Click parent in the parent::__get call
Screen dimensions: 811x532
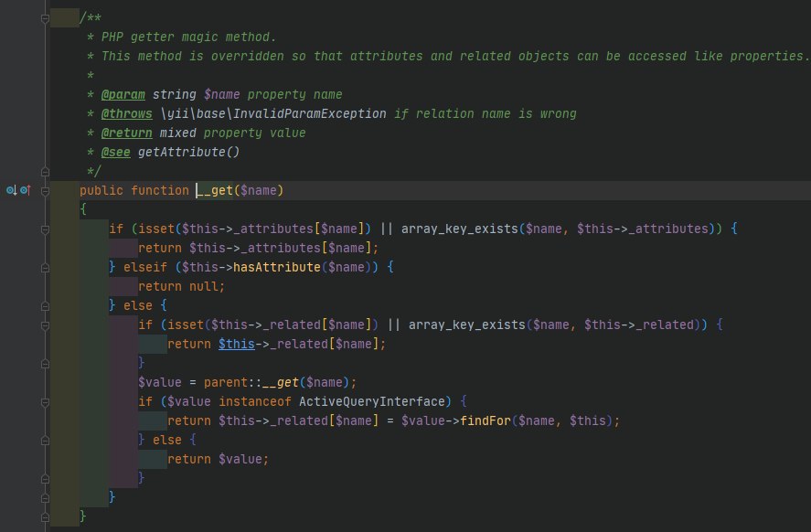(226, 383)
